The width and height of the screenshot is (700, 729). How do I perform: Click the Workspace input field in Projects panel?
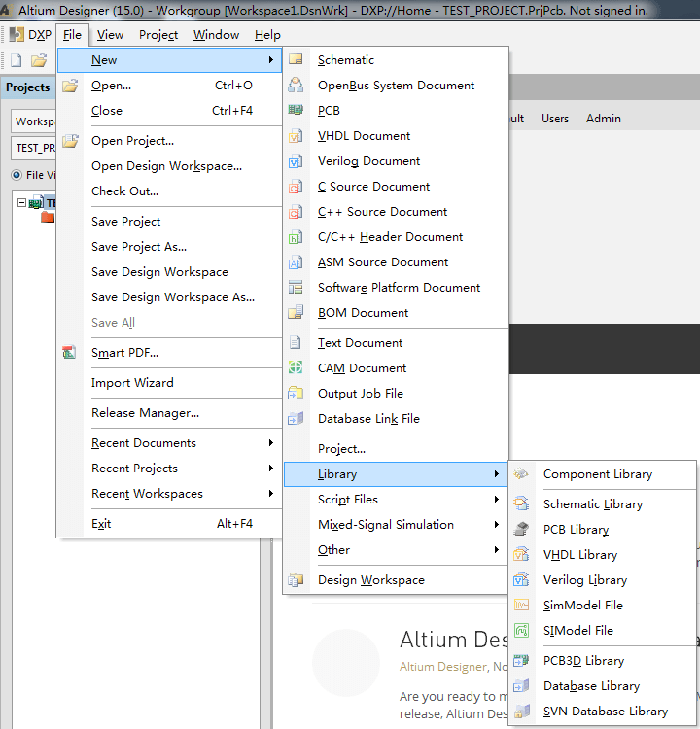click(33, 122)
